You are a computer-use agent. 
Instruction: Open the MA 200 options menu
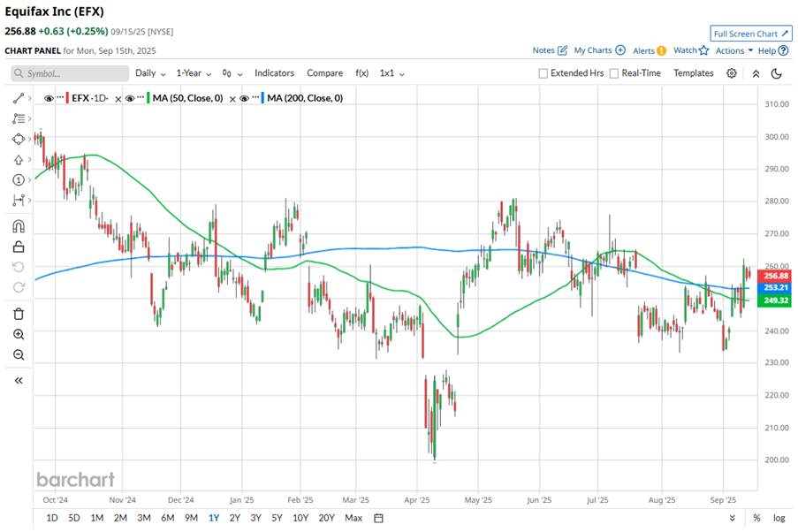[255, 98]
